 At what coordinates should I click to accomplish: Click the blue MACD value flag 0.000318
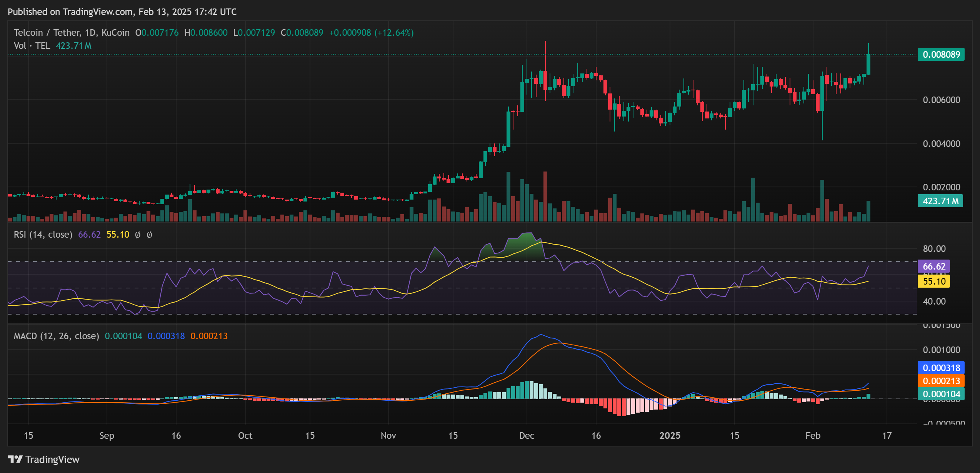(941, 368)
